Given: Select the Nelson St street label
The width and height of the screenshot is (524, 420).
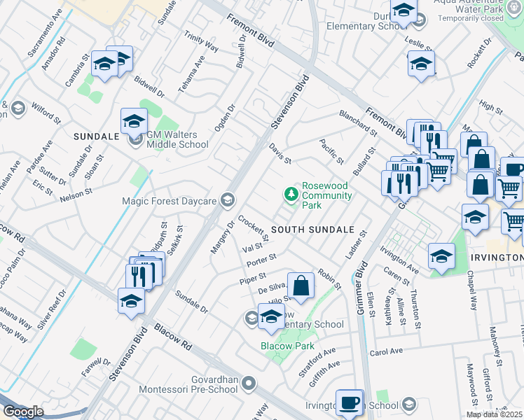Looking at the screenshot, I should pos(76,195).
